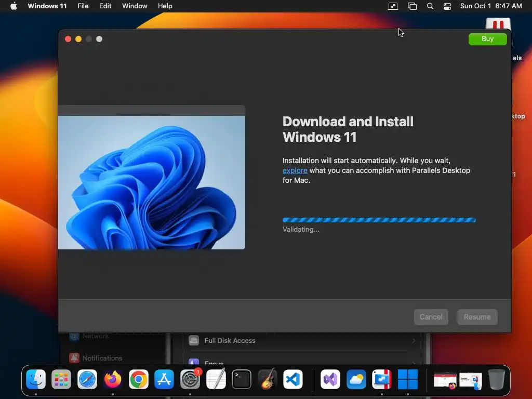Click the Windows 11 wallpaper preview image
Screen dimensions: 532x399
[152, 182]
